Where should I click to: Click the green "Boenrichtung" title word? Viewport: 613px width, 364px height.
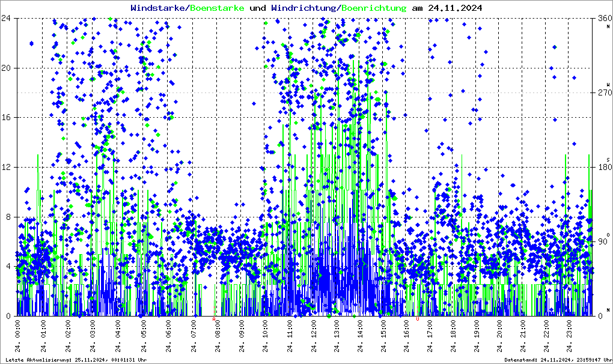(x=374, y=8)
